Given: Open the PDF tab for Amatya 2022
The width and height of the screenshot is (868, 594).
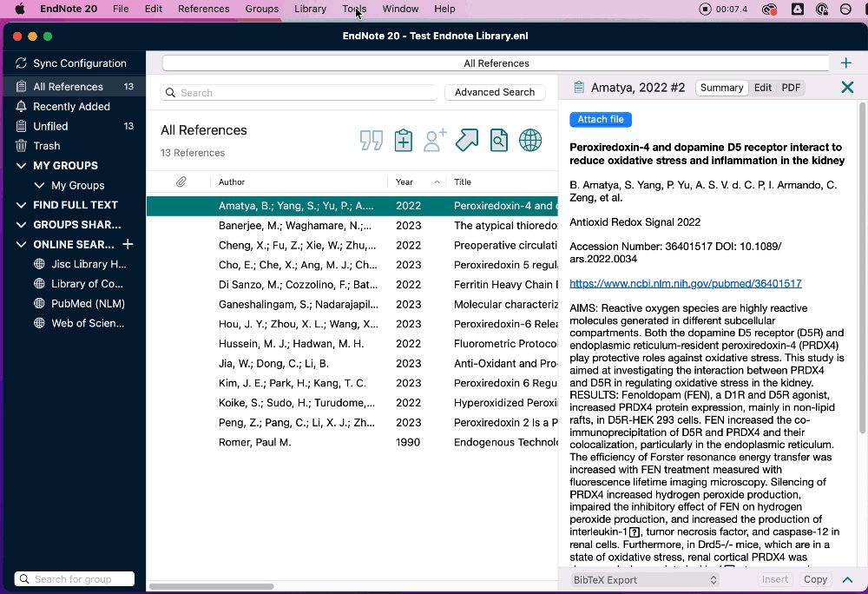Looking at the screenshot, I should coord(791,87).
